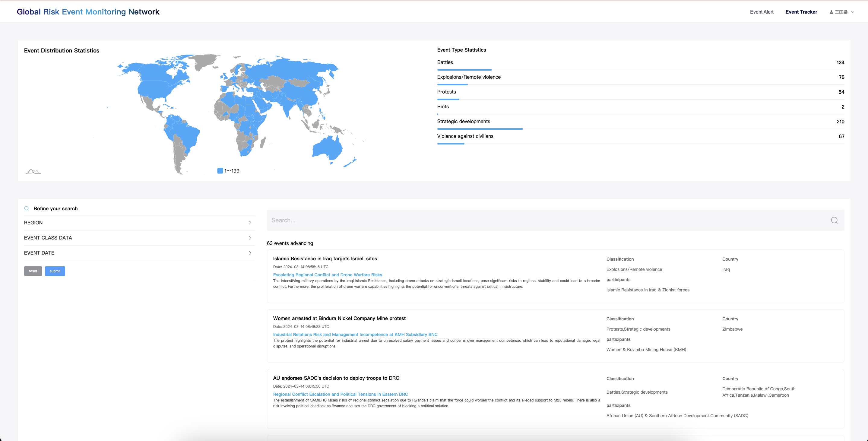Click the Search input field
The width and height of the screenshot is (868, 441).
555,220
